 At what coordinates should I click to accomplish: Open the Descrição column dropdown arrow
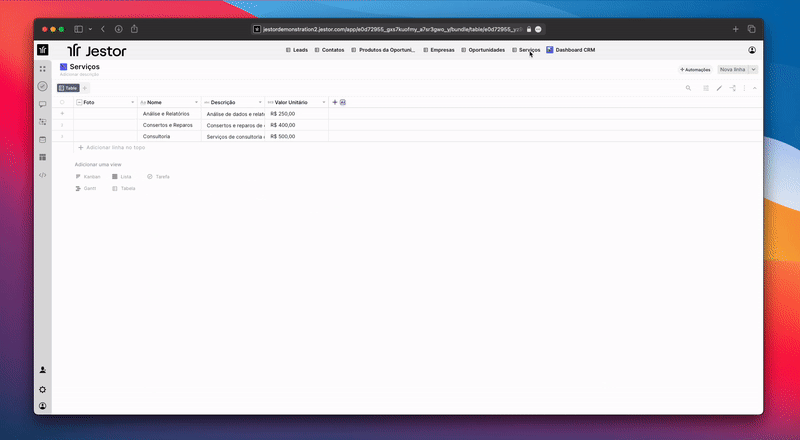pyautogui.click(x=260, y=102)
